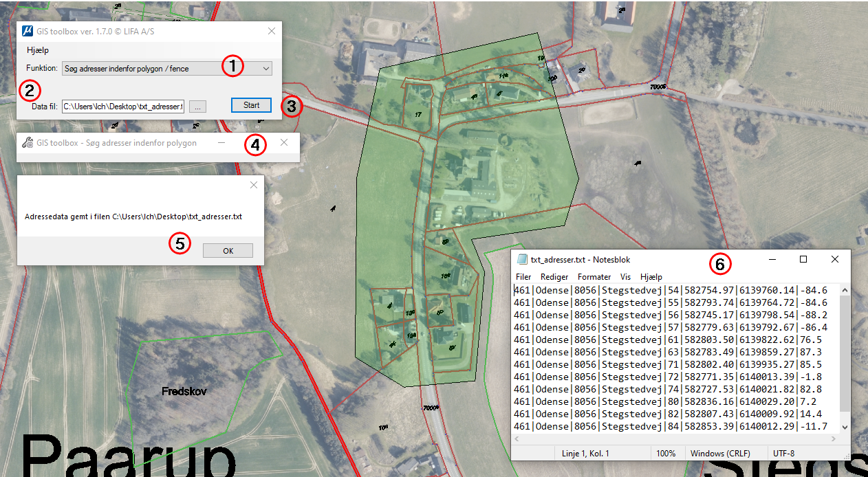Screen dimensions: 868x477
Task: Click the browse button next to Data fil
Action: pyautogui.click(x=197, y=106)
